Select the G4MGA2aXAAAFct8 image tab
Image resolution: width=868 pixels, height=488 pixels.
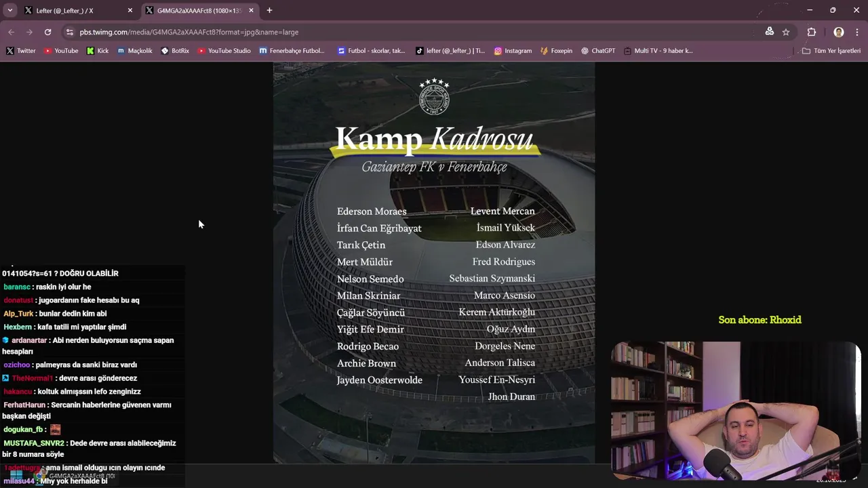pyautogui.click(x=200, y=11)
